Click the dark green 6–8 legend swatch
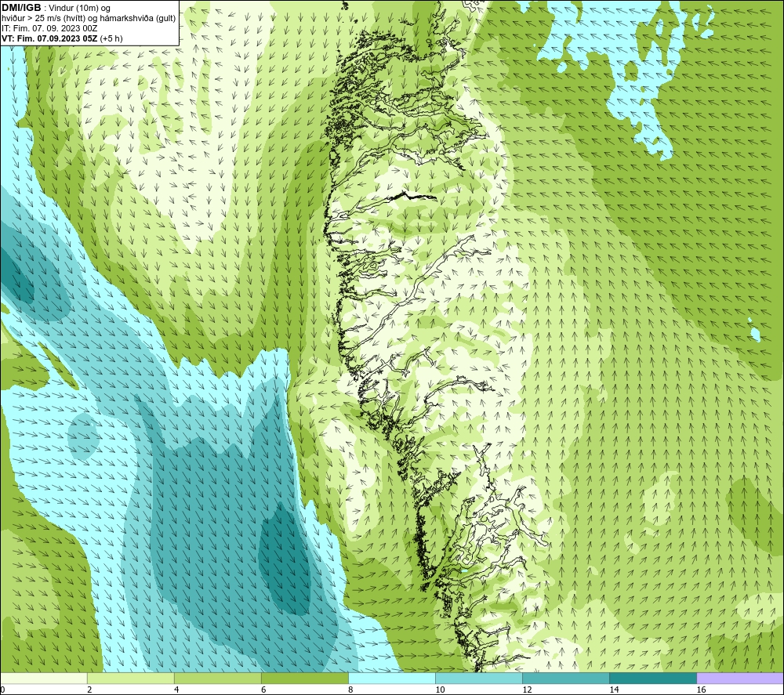 click(x=305, y=679)
